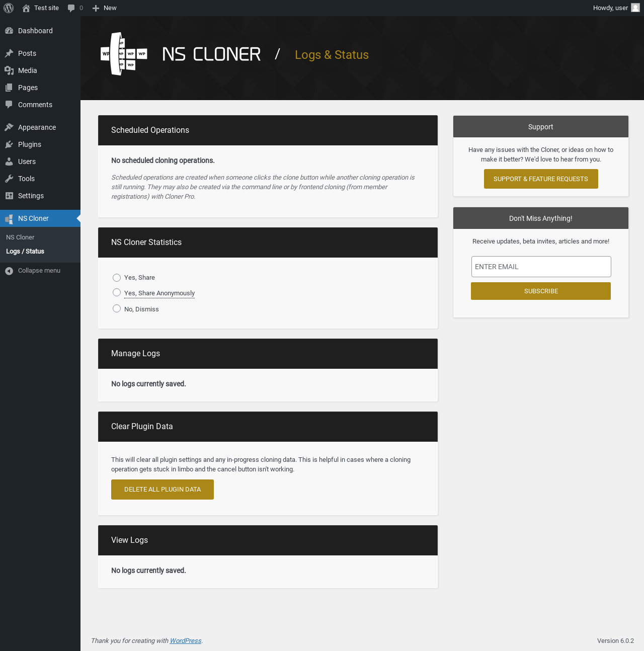The height and width of the screenshot is (651, 644).
Task: Click the Support panel header
Action: click(541, 127)
